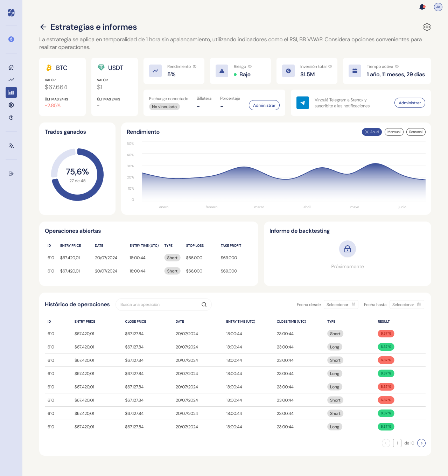Select the Mensual chart filter
The height and width of the screenshot is (476, 448).
[394, 132]
